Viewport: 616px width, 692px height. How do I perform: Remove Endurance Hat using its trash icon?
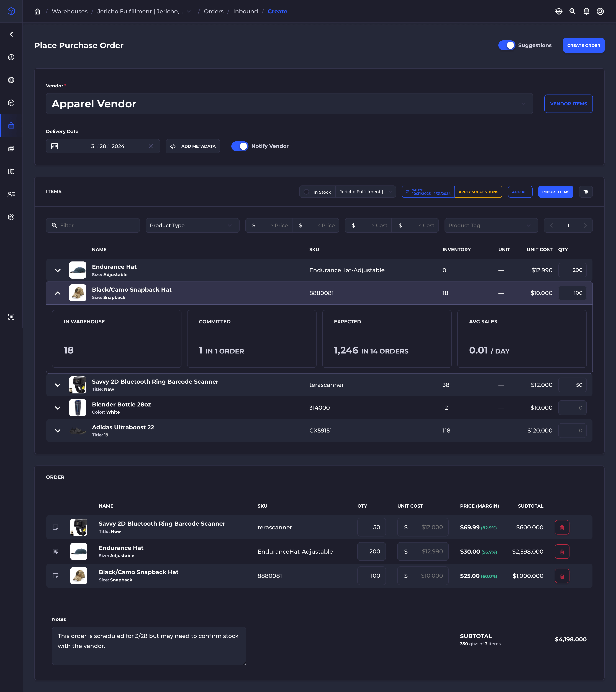click(x=562, y=551)
